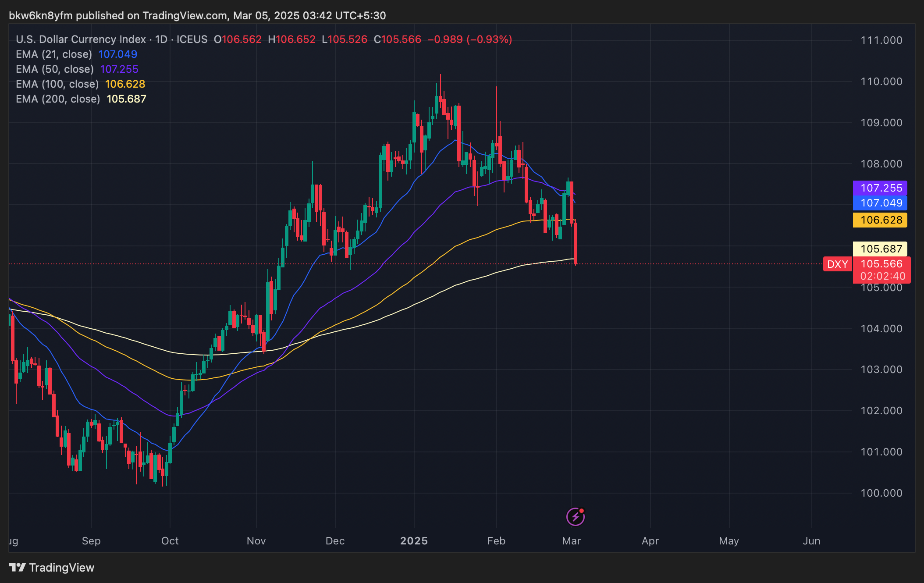Select the blue 107.049 price label
The height and width of the screenshot is (583, 924).
click(880, 203)
